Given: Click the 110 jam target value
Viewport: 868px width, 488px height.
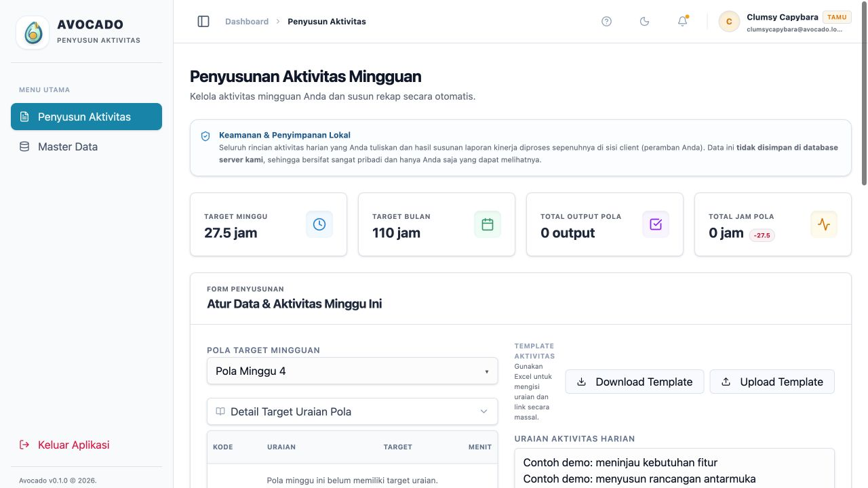Looking at the screenshot, I should coord(396,233).
